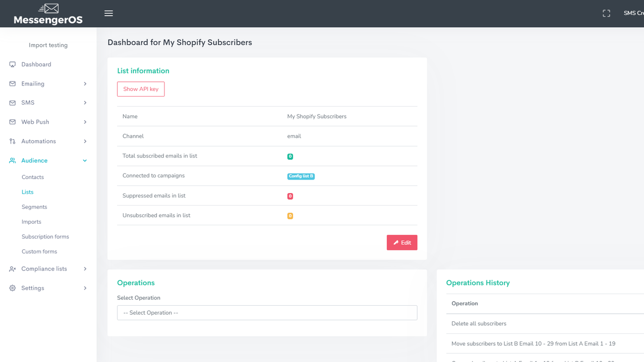
Task: Click the Settings gear icon in sidebar
Action: tap(13, 288)
